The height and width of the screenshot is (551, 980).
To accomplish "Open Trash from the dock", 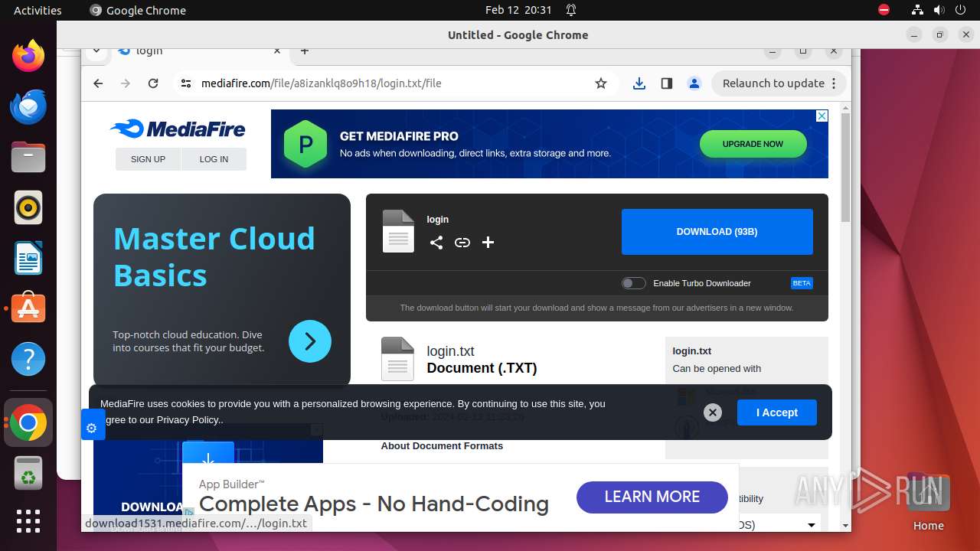I will [x=28, y=473].
